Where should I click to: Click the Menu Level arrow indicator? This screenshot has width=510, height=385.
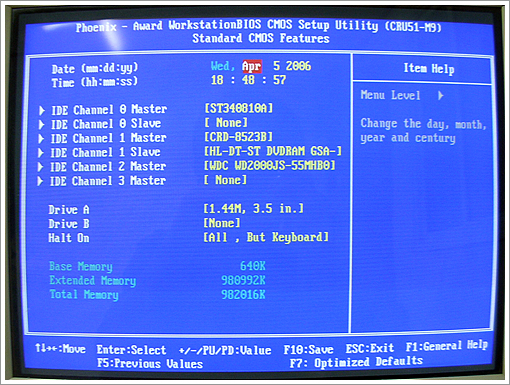[x=441, y=96]
